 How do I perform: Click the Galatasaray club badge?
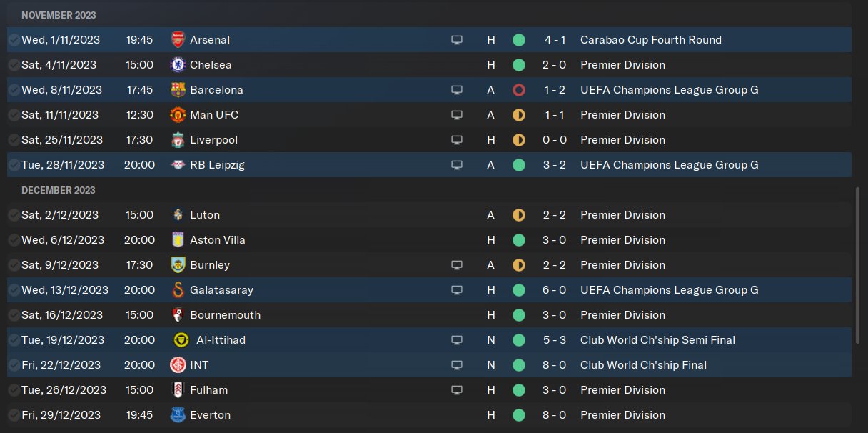178,290
